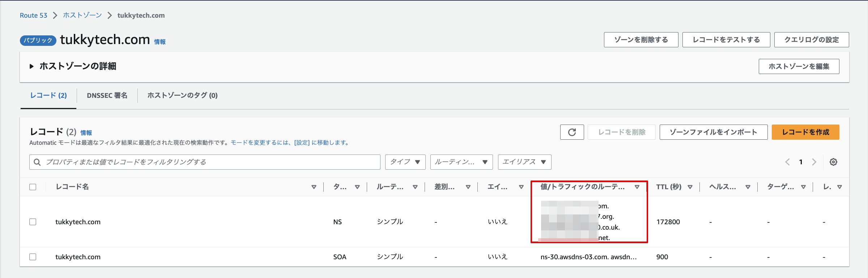Focus the record filter search field
This screenshot has width=868, height=278.
click(205, 162)
